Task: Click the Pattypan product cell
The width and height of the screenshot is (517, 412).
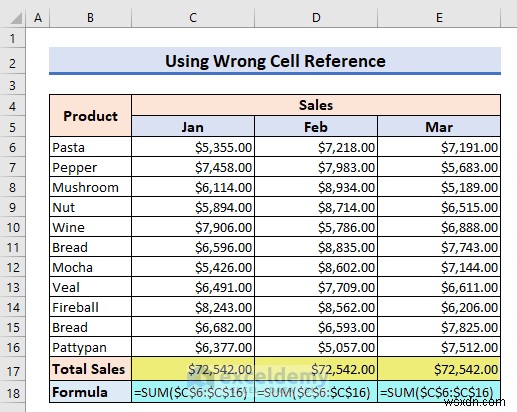Action: pos(90,347)
